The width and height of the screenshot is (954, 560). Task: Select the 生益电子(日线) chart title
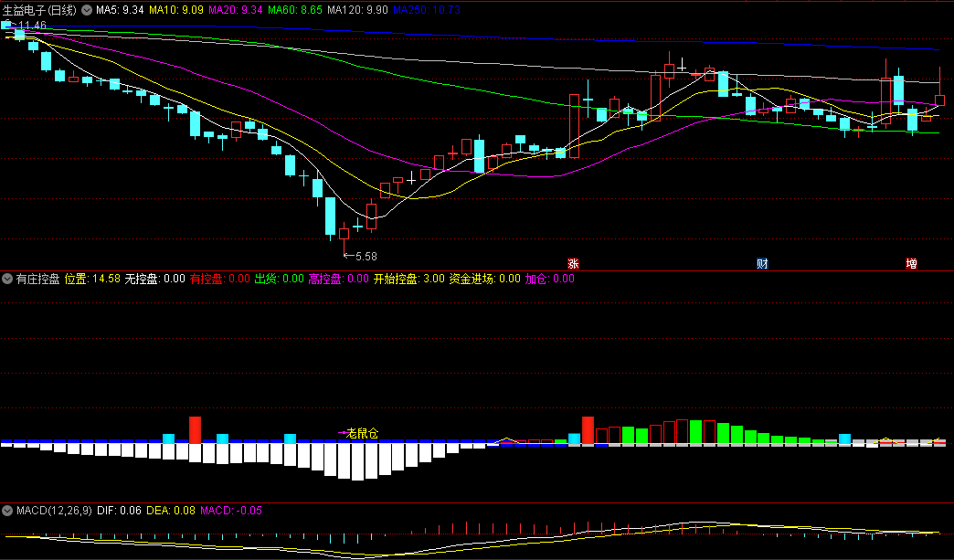[39, 10]
